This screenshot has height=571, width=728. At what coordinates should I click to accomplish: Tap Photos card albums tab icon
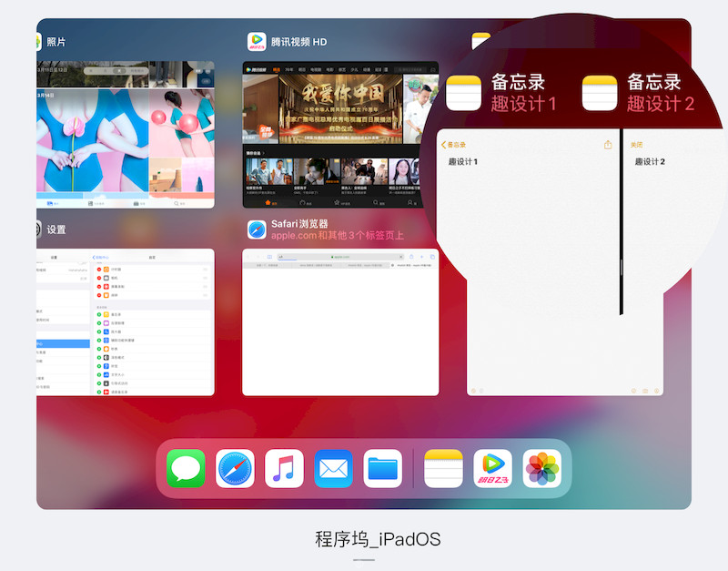point(136,203)
